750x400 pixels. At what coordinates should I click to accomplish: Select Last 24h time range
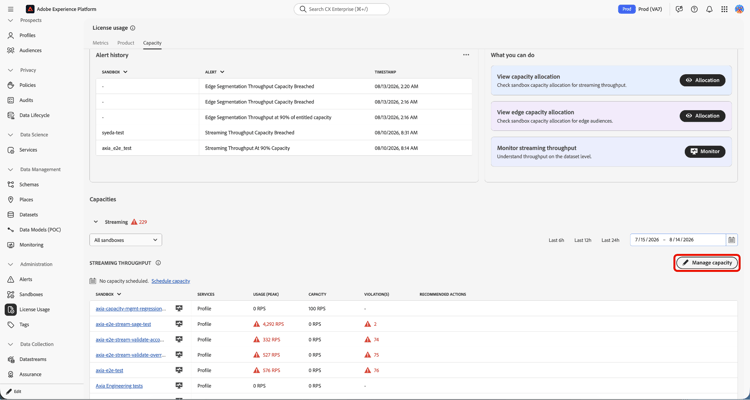coord(610,240)
